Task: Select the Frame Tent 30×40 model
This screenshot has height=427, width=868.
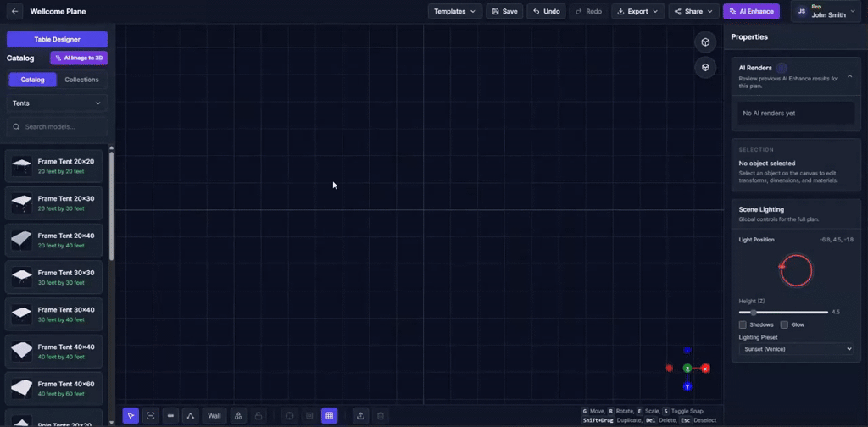Action: [x=53, y=314]
